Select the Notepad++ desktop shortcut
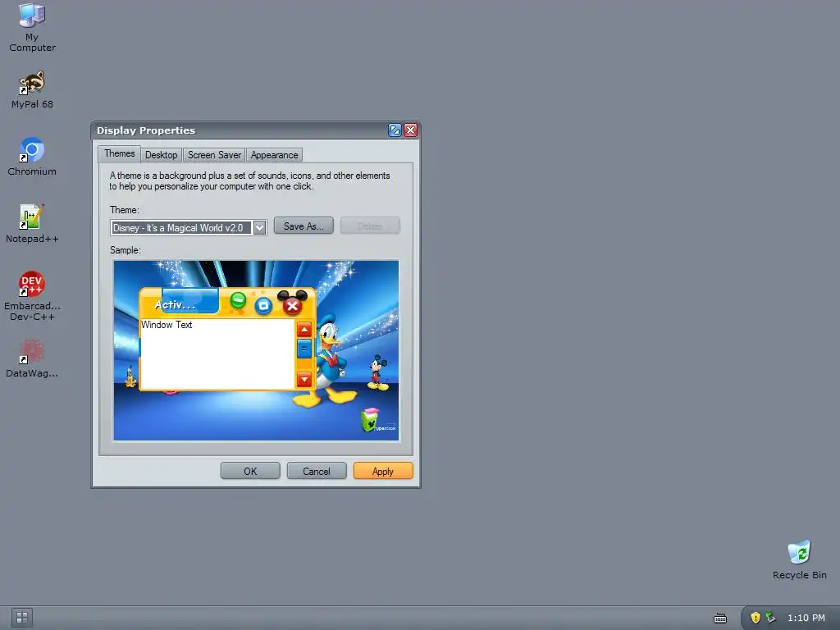Image resolution: width=840 pixels, height=630 pixels. 32,223
